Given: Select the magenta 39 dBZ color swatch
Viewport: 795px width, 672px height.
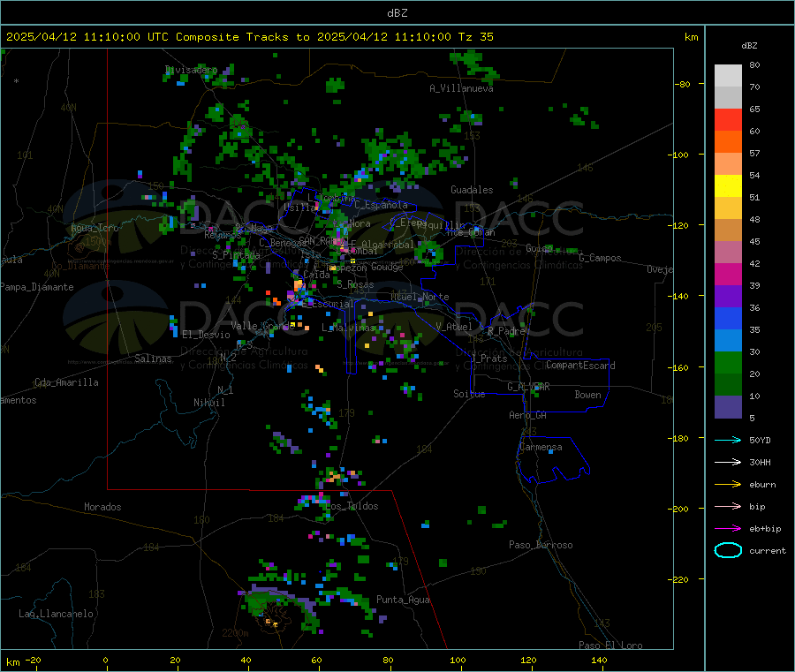Looking at the screenshot, I should click(x=728, y=274).
